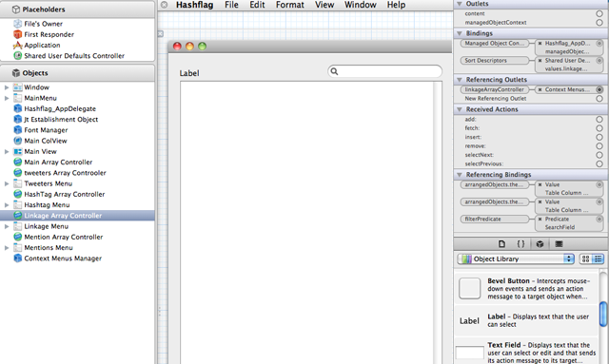
Task: Switch to the media library icon
Action: pos(559,243)
